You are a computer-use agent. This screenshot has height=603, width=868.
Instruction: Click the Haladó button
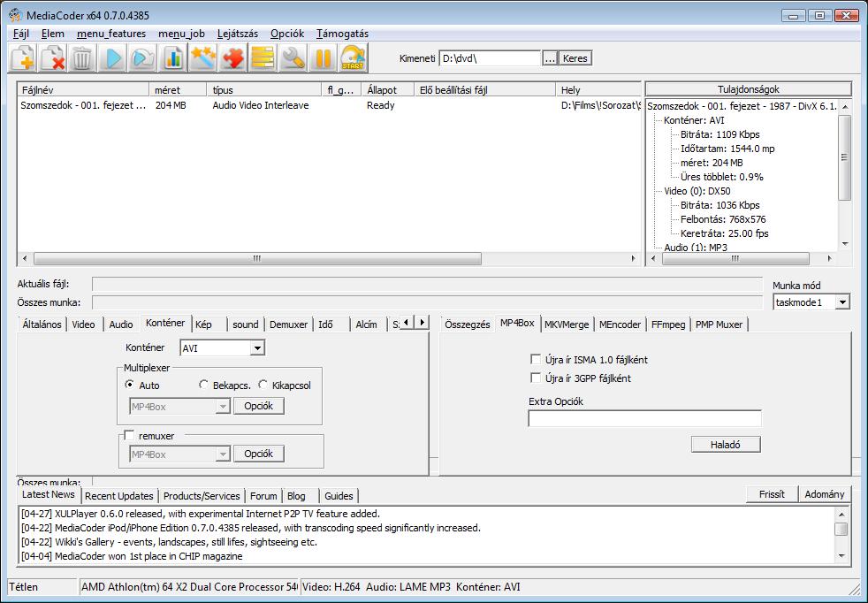[726, 445]
